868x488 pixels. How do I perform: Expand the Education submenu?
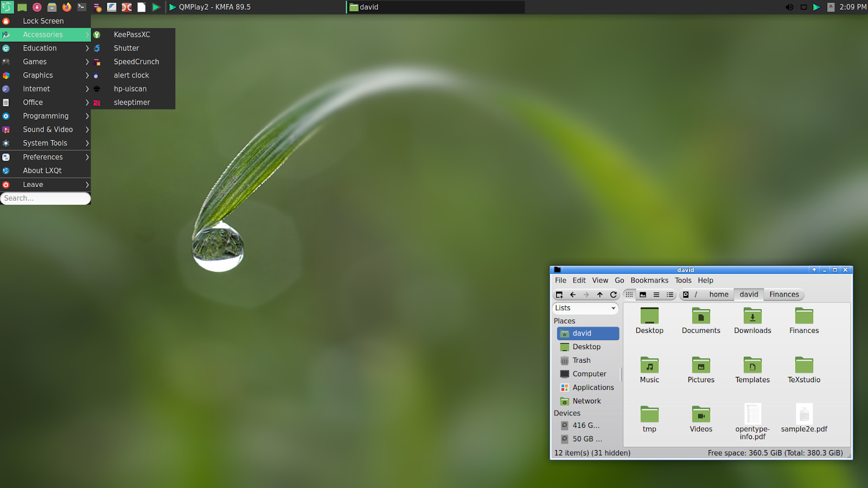46,48
